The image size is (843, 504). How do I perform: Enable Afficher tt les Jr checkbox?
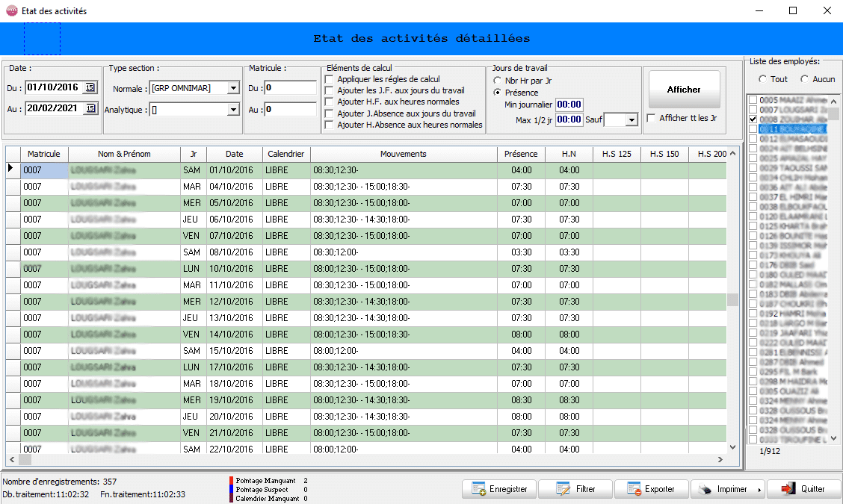(x=651, y=118)
